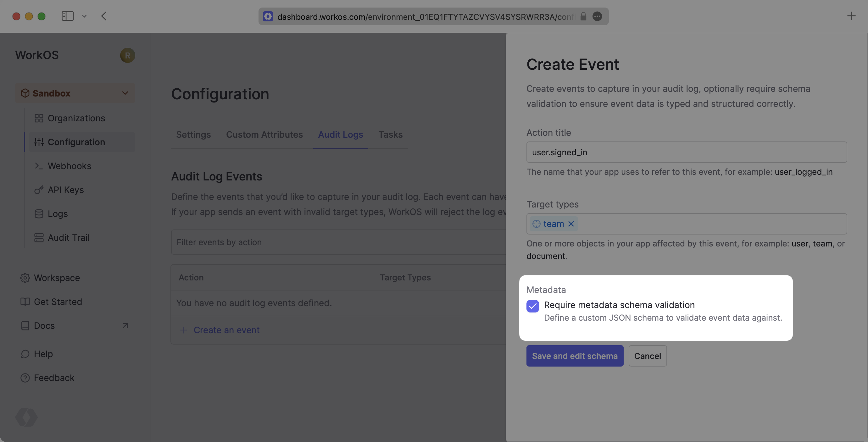
Task: Expand the Sandbox environment dropdown
Action: point(125,93)
